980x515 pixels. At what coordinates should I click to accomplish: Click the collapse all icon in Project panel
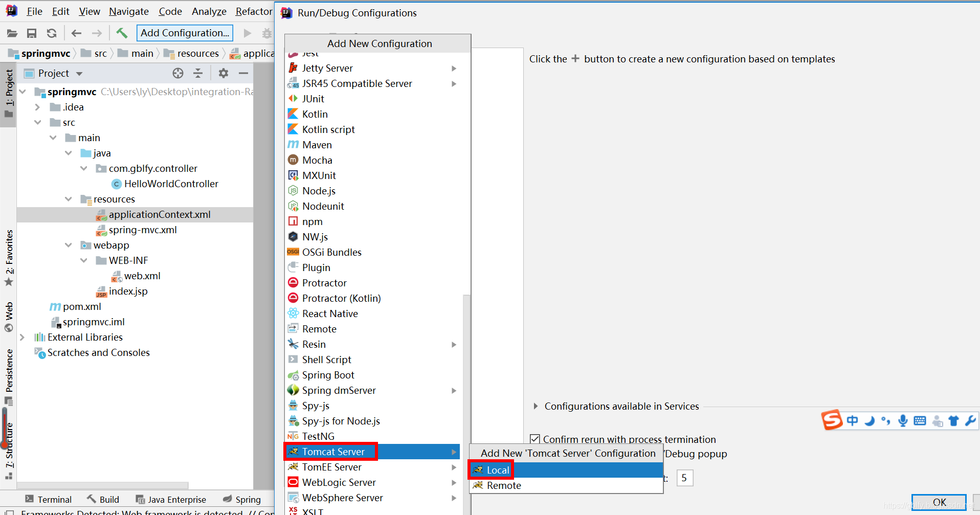(198, 73)
